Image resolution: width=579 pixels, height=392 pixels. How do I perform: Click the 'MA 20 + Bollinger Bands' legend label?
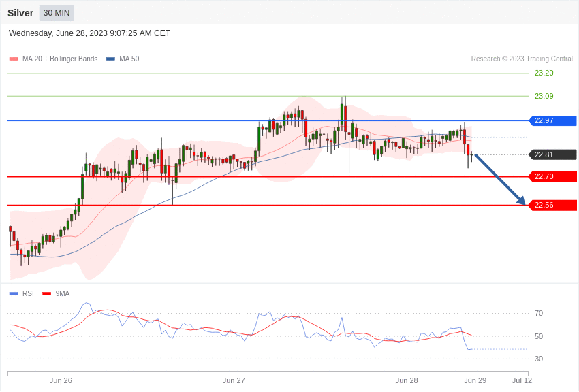tap(60, 59)
